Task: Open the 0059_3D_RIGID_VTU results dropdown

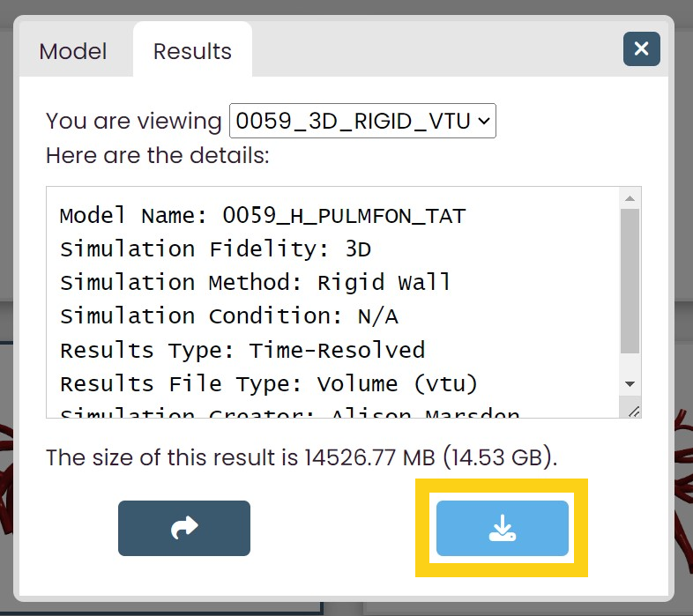Action: pos(362,121)
